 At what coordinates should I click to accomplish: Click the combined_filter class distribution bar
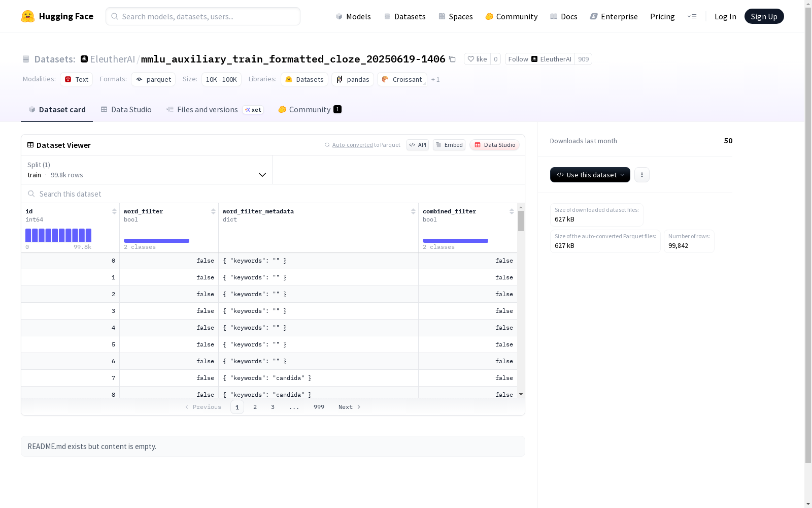pos(455,241)
